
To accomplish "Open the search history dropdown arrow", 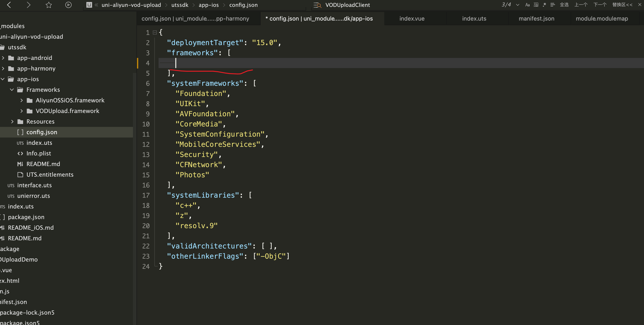I will coord(517,5).
